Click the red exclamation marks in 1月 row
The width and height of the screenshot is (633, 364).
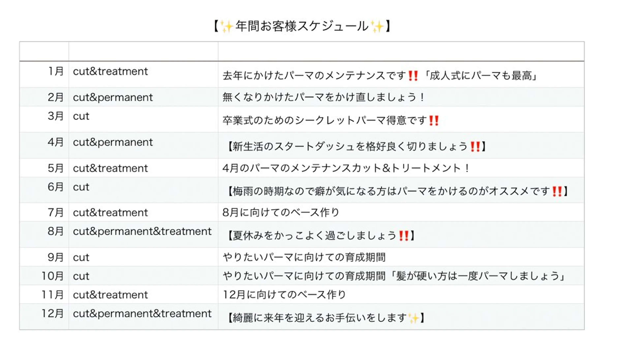[x=413, y=76]
